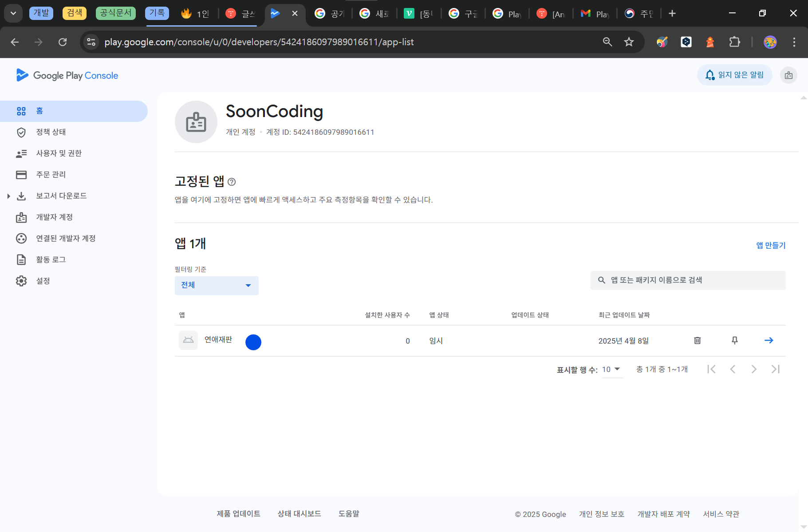Open the 개발자 배포 계약 link
The width and height of the screenshot is (808, 532).
663,514
